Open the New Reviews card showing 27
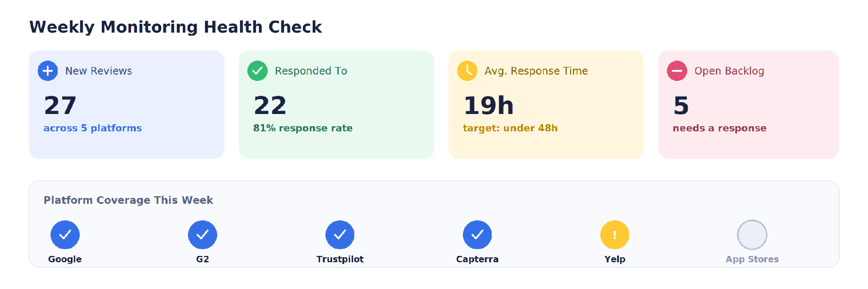Viewport: 868px width, 289px height. click(126, 105)
